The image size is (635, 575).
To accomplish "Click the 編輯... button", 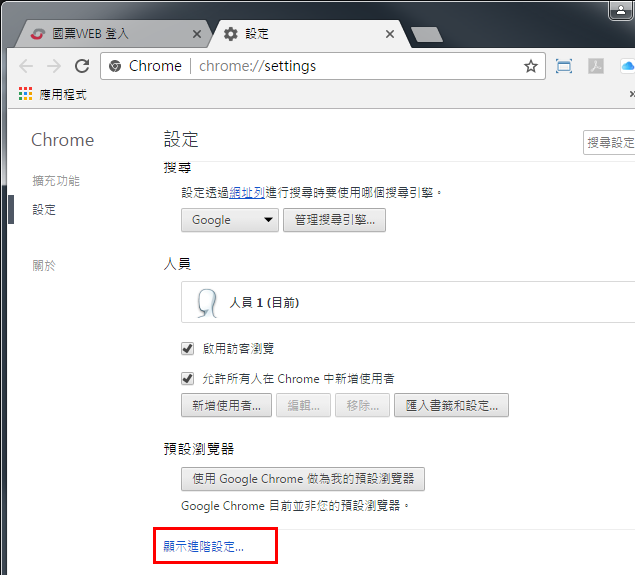I will coord(303,405).
